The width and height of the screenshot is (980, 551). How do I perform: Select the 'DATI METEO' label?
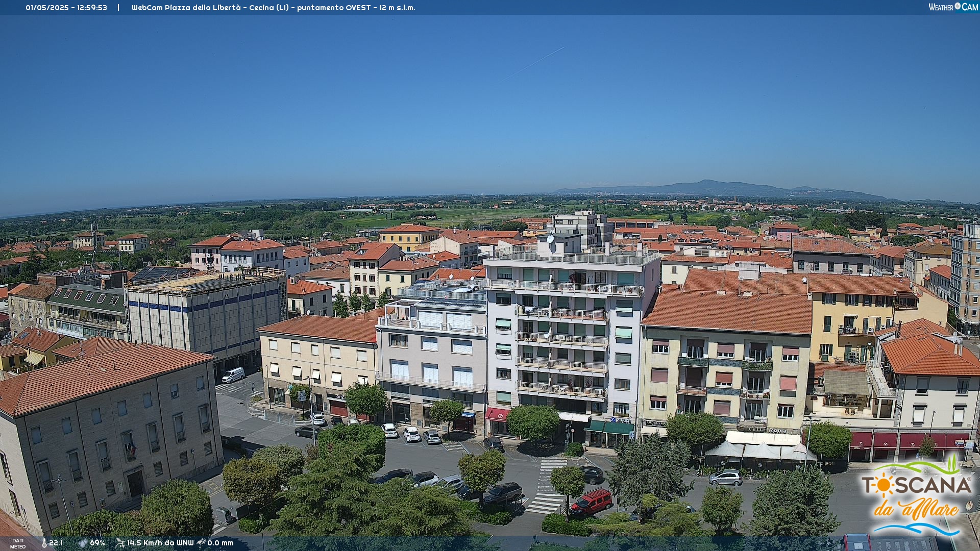(18, 543)
